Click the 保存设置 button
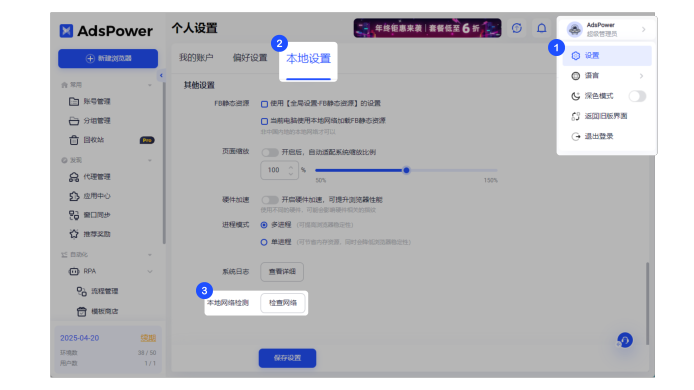Image resolution: width=694 pixels, height=390 pixels. pyautogui.click(x=287, y=358)
